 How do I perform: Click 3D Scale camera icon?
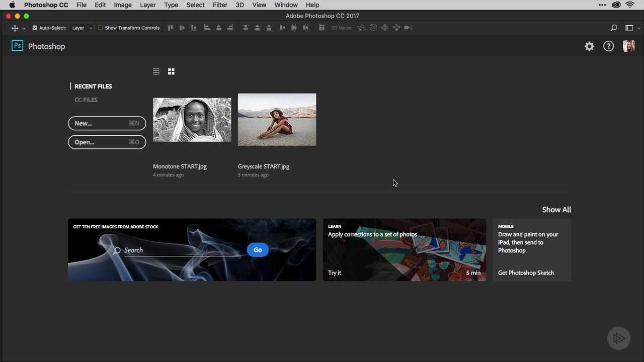[x=408, y=28]
